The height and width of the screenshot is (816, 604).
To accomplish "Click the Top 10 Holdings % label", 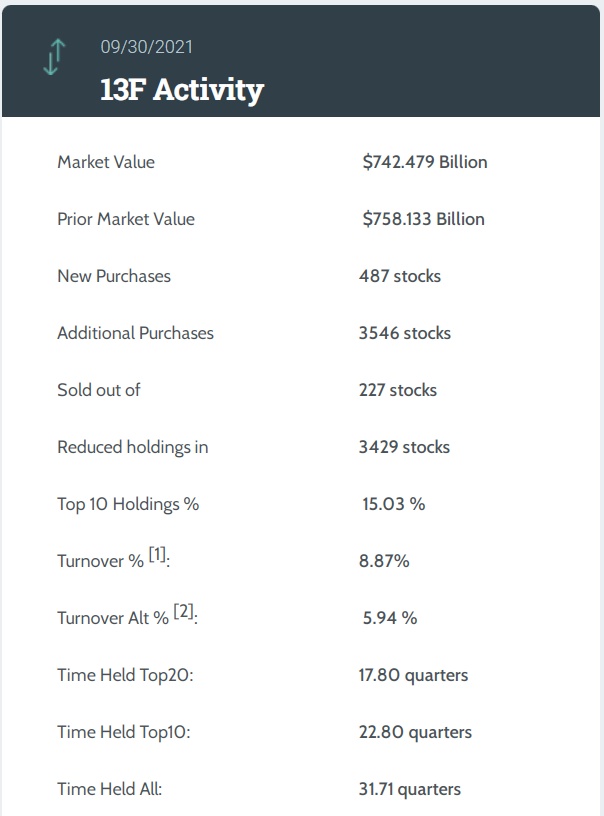I will (x=128, y=504).
